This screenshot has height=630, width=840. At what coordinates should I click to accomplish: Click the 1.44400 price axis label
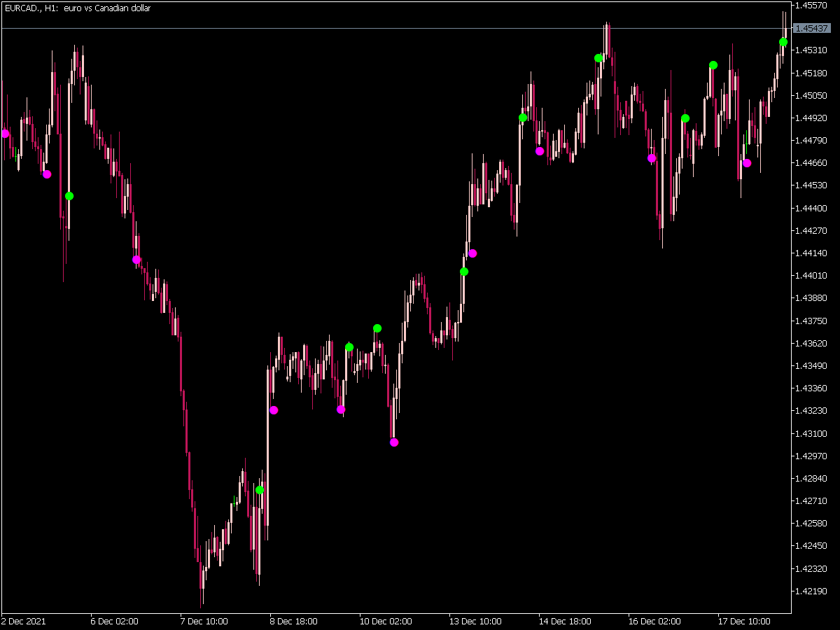click(x=813, y=208)
